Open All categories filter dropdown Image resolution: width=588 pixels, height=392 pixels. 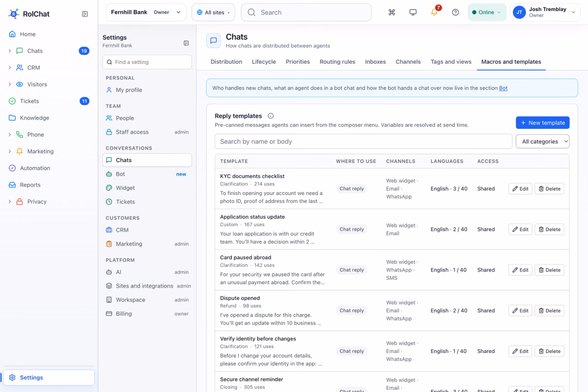click(x=543, y=142)
